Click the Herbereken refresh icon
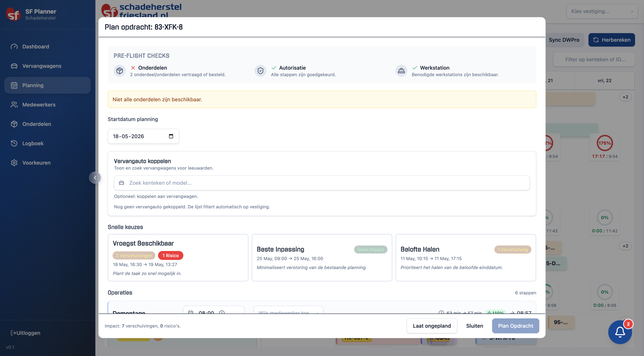This screenshot has height=356, width=644. [x=596, y=40]
